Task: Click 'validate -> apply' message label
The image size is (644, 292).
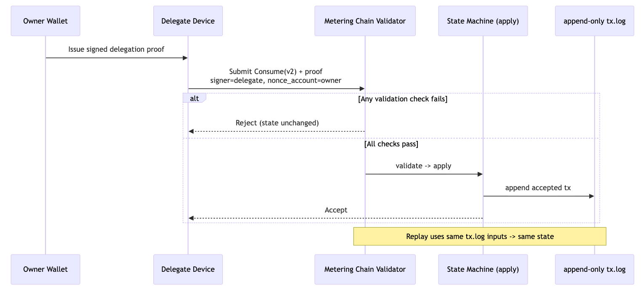Action: coord(423,166)
